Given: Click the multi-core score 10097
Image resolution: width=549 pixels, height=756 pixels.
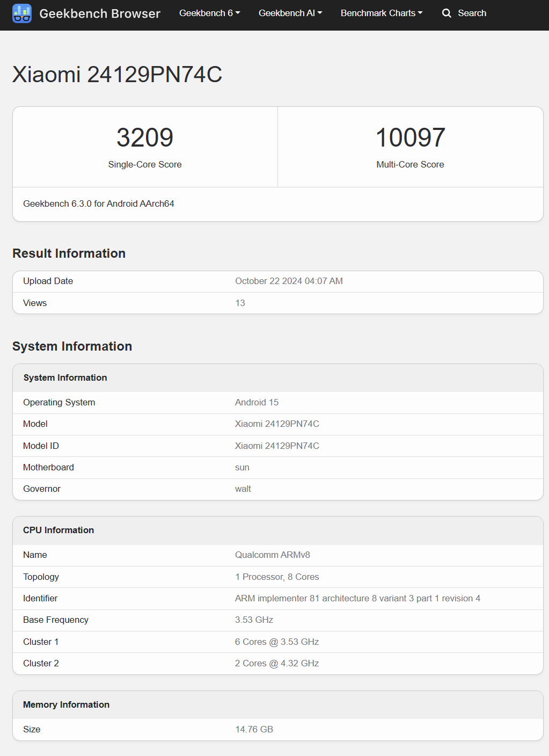Looking at the screenshot, I should (411, 137).
